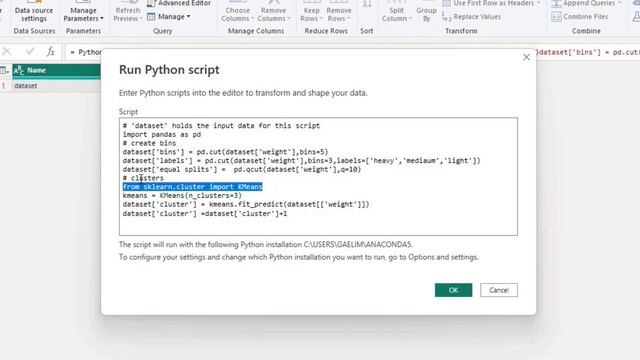Click the highlighted sklearn import line
This screenshot has width=640, height=360.
(192, 187)
